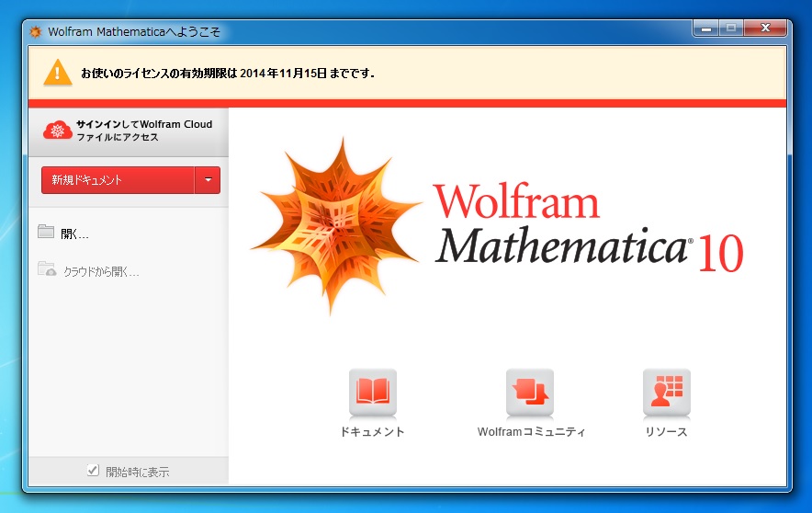This screenshot has height=513, width=812.
Task: Open the ドキュメント book icon
Action: (373, 393)
